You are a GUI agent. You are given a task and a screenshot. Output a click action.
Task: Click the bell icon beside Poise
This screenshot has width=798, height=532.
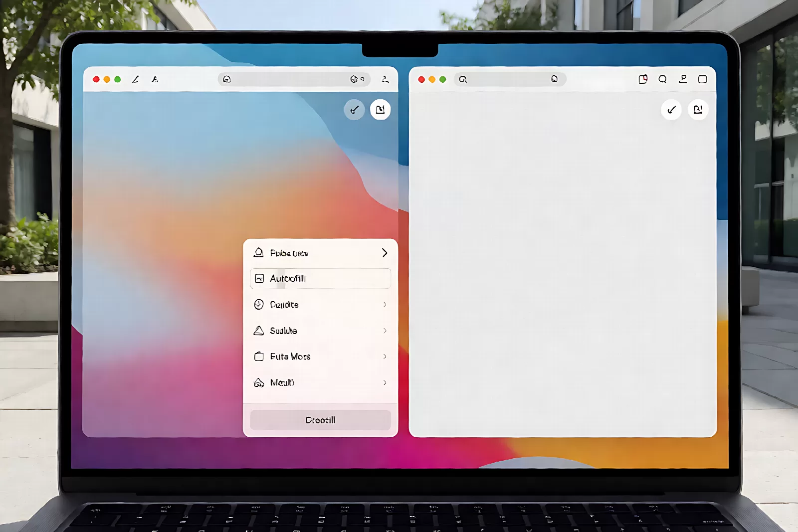click(x=258, y=253)
